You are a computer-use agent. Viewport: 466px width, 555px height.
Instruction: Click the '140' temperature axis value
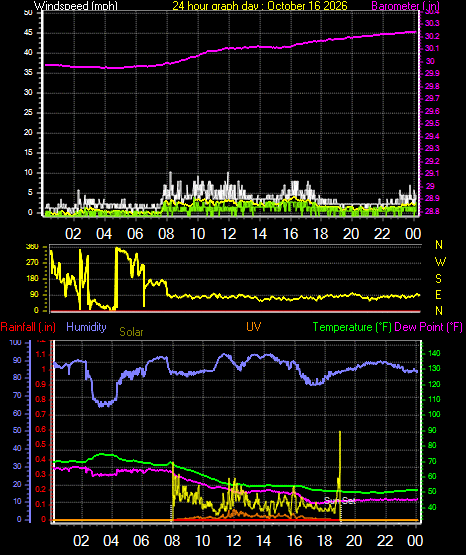tap(434, 353)
